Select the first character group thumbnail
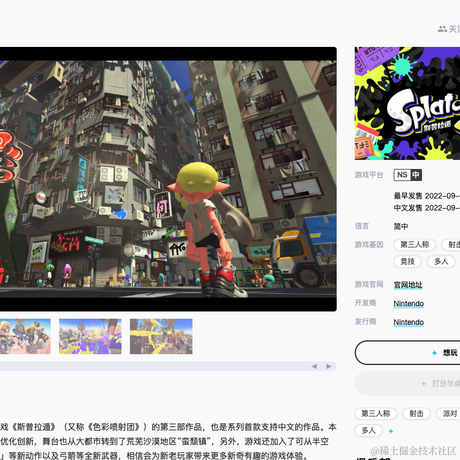The image size is (460, 460). coord(25,336)
